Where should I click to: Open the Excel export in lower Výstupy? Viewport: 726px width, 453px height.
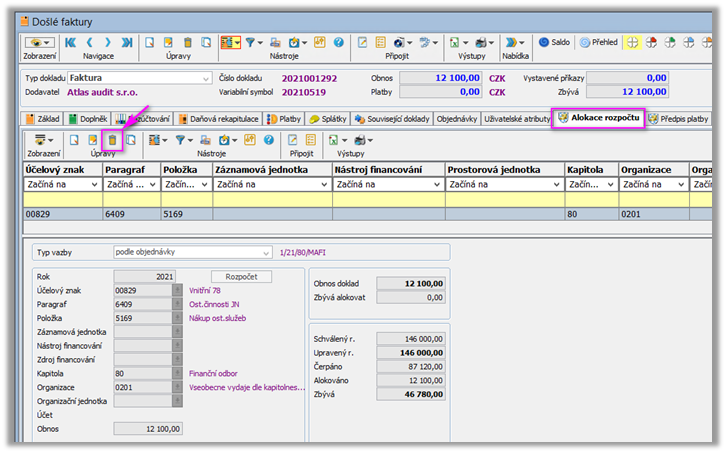tap(334, 141)
